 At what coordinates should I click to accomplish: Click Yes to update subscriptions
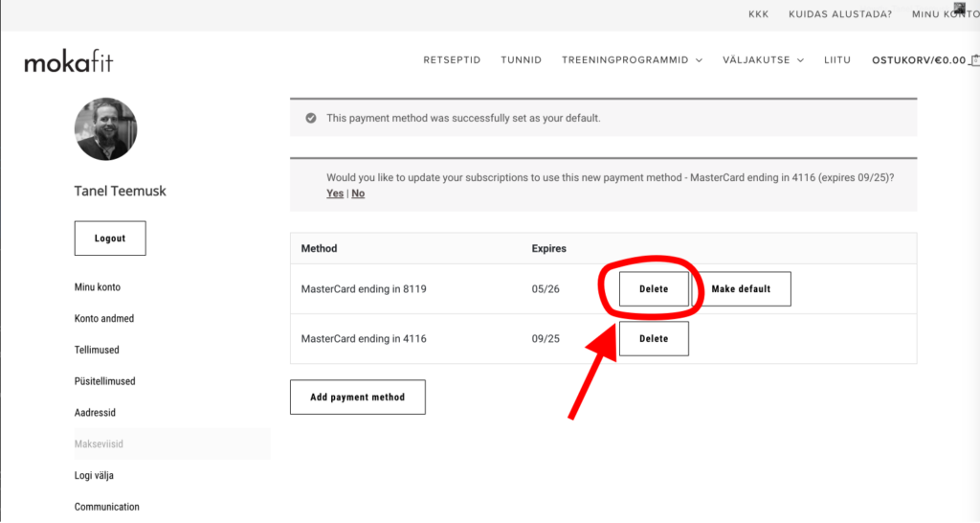point(335,193)
